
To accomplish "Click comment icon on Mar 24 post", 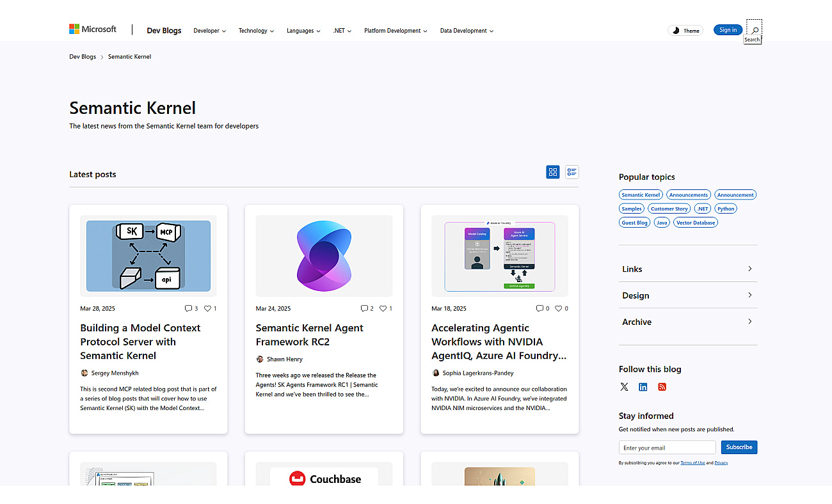I will (x=364, y=308).
